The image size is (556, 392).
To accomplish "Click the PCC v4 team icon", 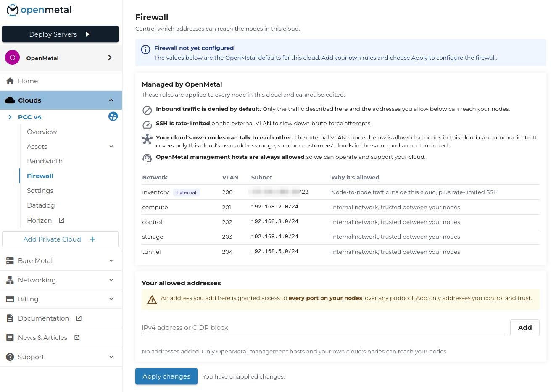I will click(113, 116).
